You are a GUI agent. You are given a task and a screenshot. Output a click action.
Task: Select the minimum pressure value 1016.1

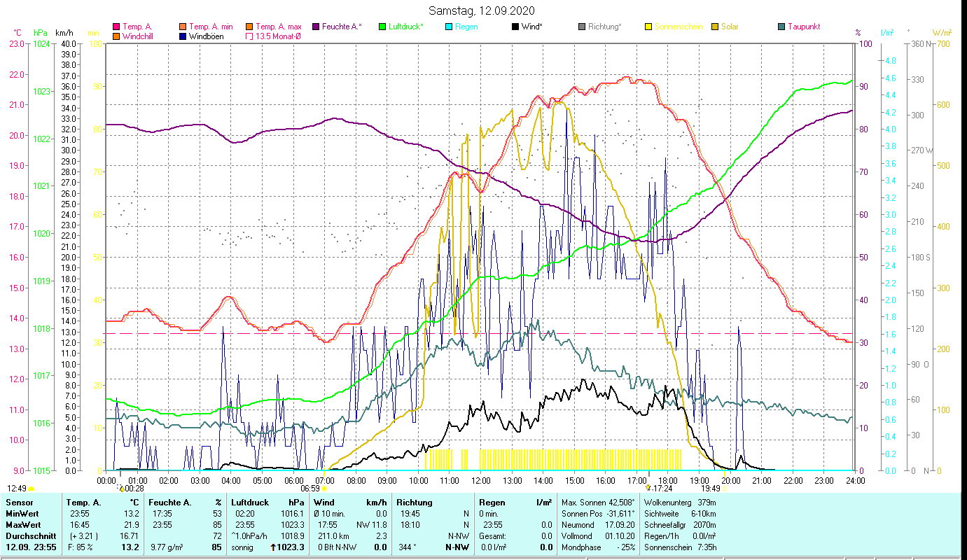tap(292, 514)
